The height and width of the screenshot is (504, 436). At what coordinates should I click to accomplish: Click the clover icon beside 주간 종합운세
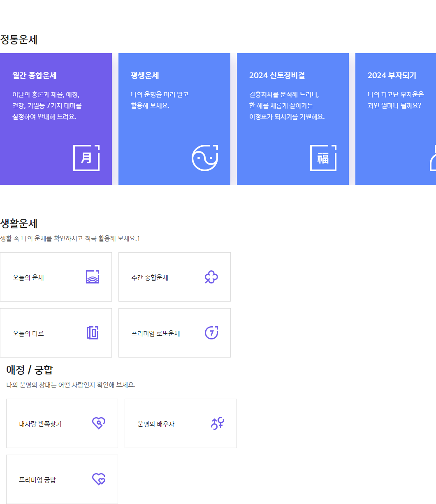(x=211, y=277)
